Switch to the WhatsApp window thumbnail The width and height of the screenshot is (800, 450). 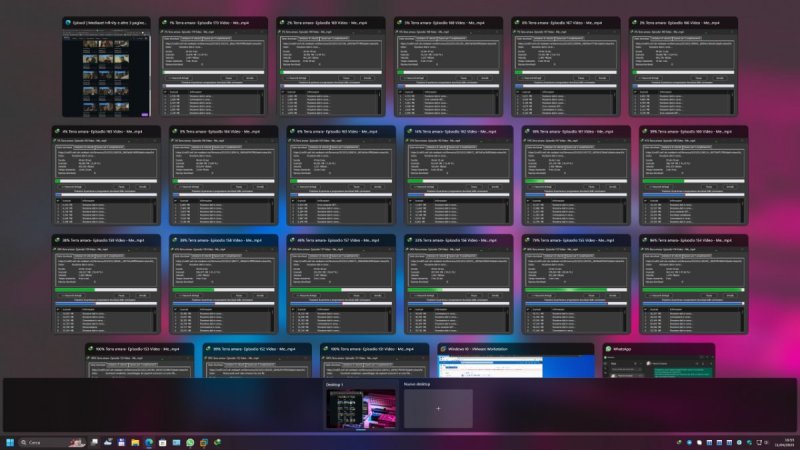coord(659,361)
